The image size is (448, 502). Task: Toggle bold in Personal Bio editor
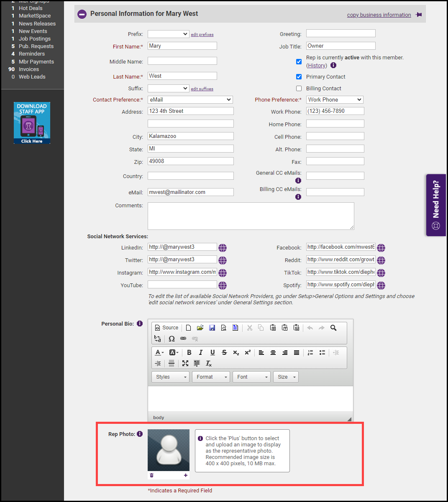click(189, 352)
